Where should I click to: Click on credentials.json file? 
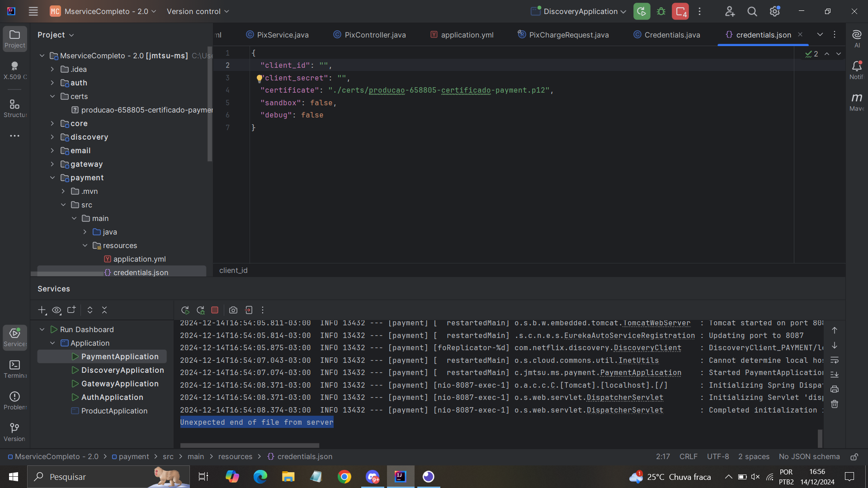coord(141,272)
